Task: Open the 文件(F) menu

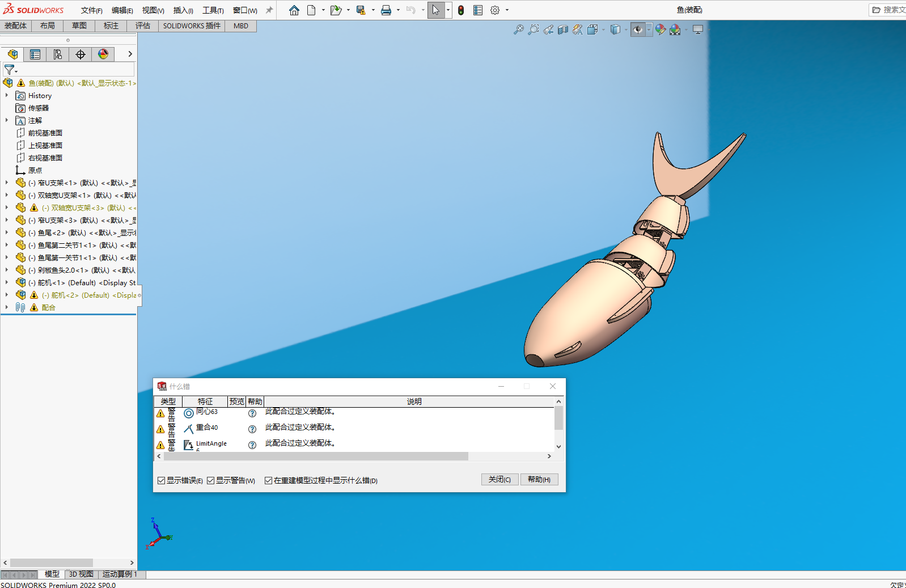Action: coord(91,10)
